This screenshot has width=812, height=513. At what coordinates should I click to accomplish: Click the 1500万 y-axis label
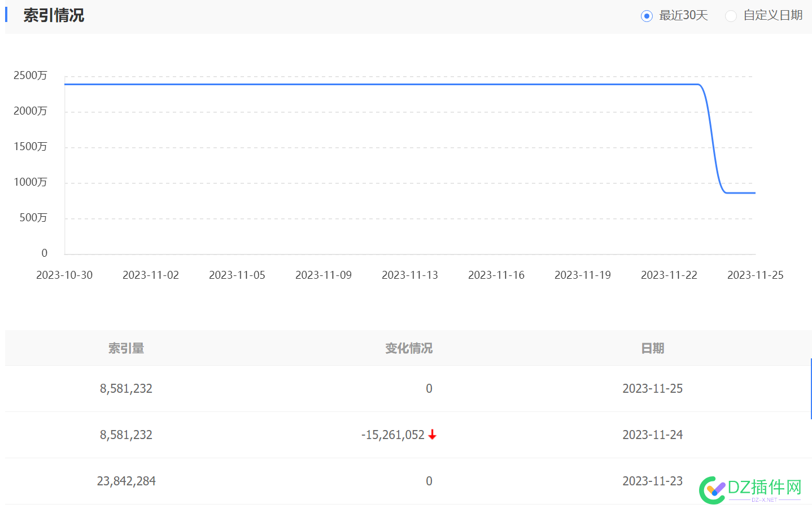[30, 146]
